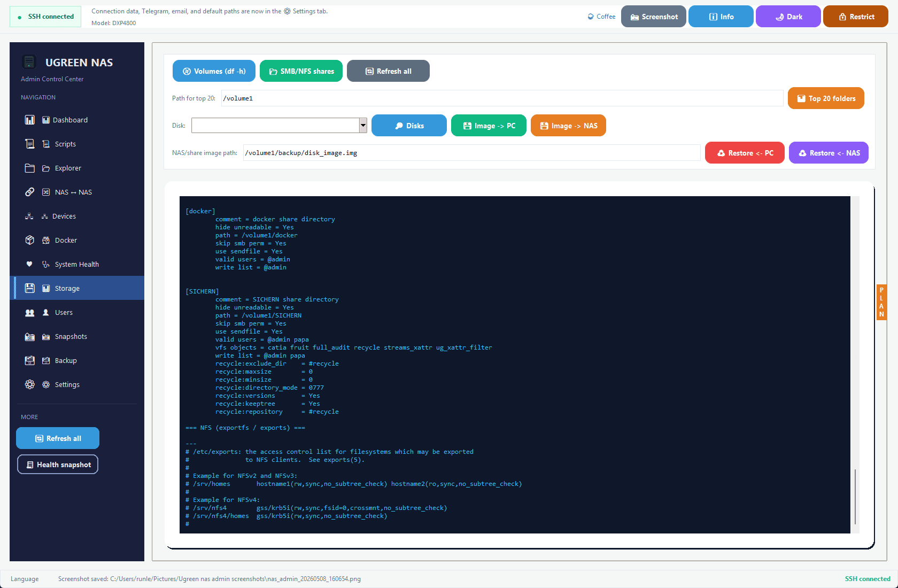The width and height of the screenshot is (898, 588).
Task: Open the Scripts section
Action: pos(77,144)
